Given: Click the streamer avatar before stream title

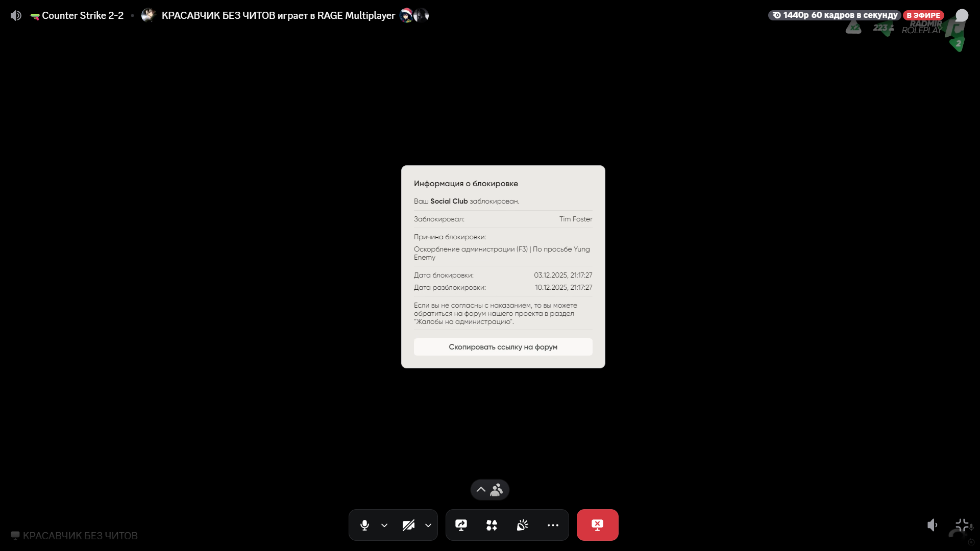Looking at the screenshot, I should 148,15.
